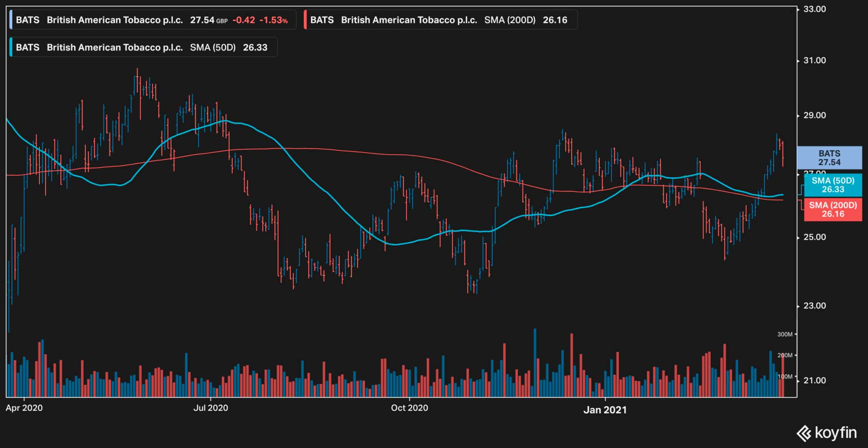
Task: Click the Jul 2020 date label
Action: [x=211, y=408]
